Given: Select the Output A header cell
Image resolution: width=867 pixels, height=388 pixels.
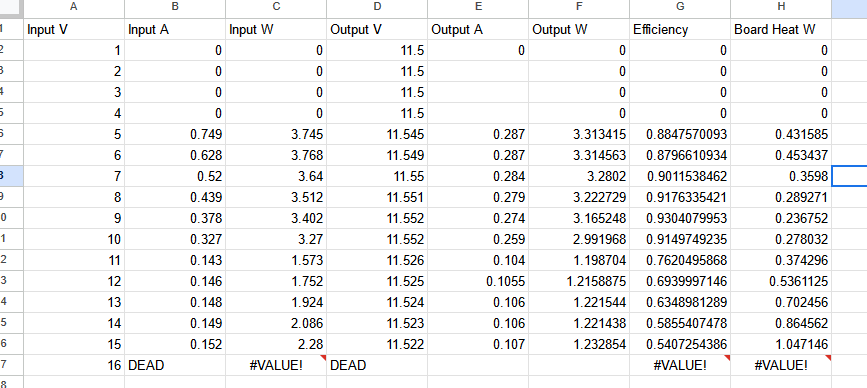Looking at the screenshot, I should 478,29.
